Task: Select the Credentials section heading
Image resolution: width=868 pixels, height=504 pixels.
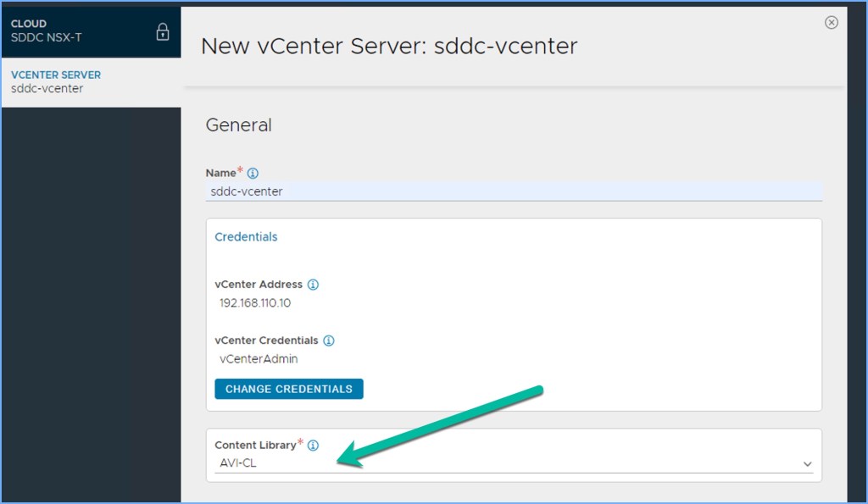Action: [x=246, y=237]
